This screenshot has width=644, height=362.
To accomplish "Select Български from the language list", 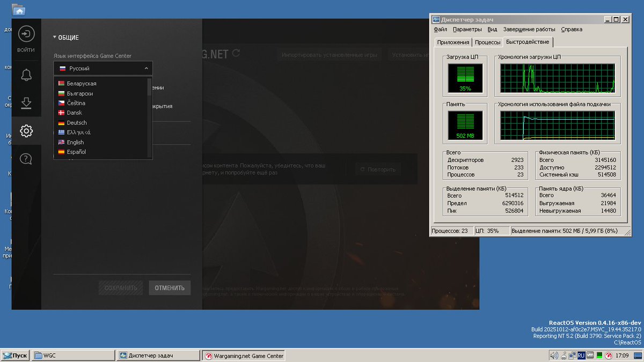I will (x=101, y=93).
